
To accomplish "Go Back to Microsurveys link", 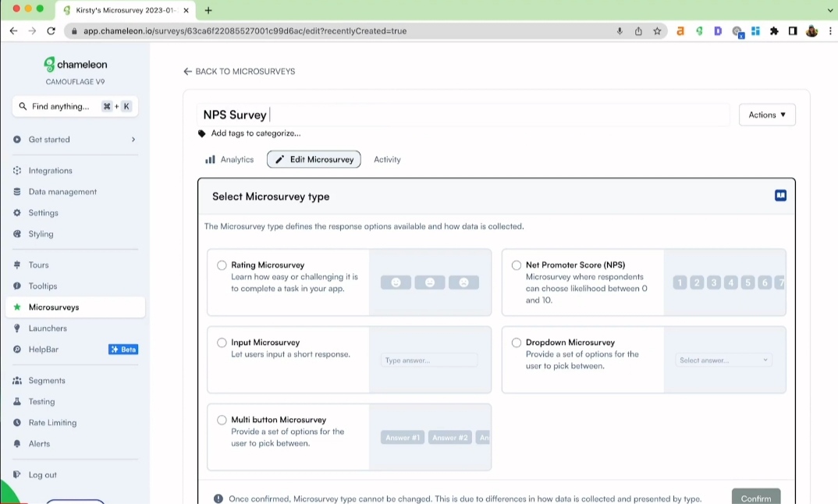I will 239,71.
